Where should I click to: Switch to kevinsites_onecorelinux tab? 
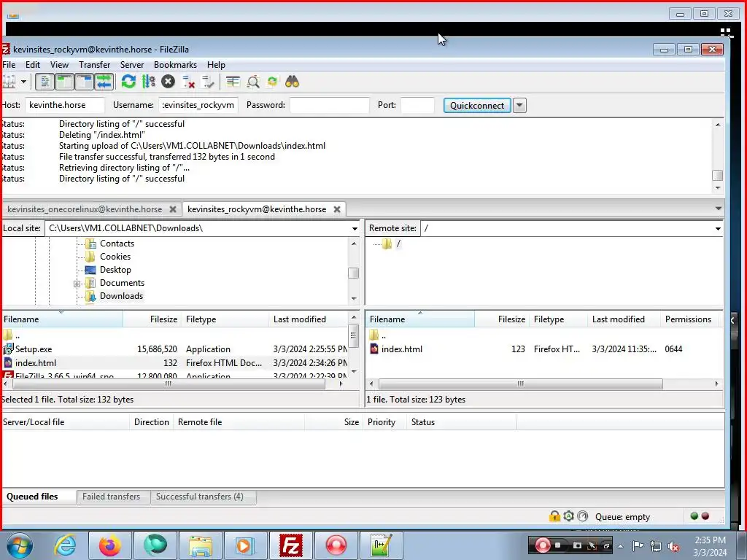pyautogui.click(x=85, y=209)
